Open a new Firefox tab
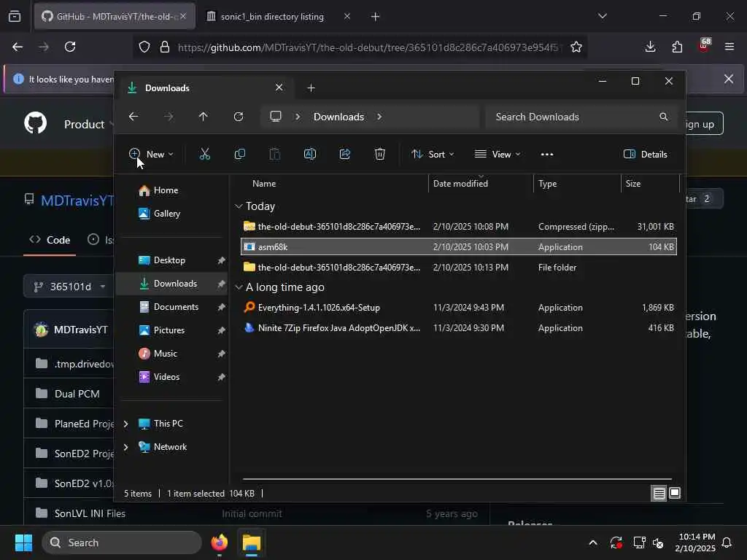This screenshot has height=560, width=747. [x=376, y=17]
